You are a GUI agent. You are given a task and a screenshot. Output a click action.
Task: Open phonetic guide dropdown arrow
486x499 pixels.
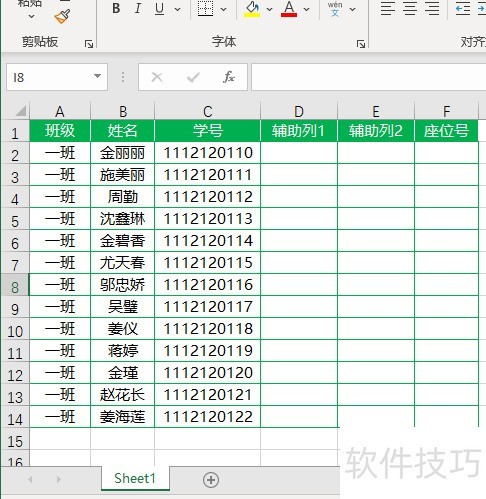[x=352, y=9]
